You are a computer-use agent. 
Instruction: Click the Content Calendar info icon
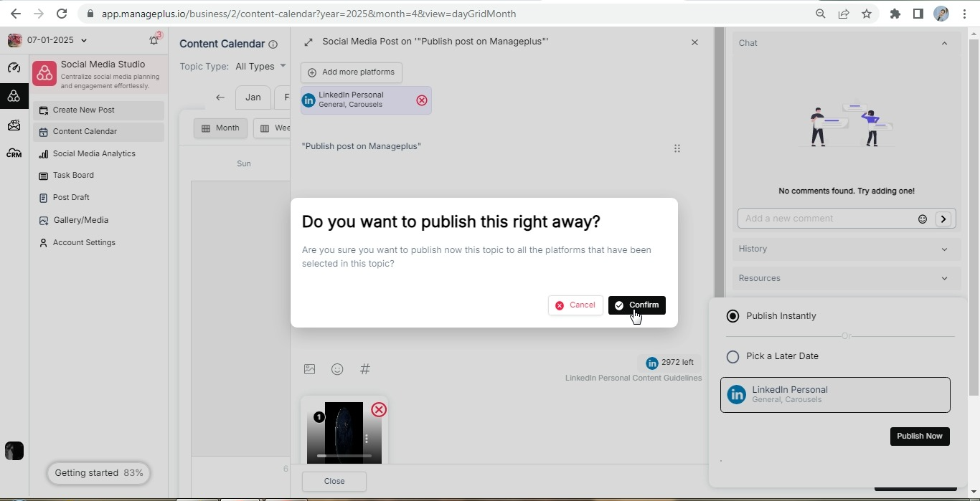(273, 44)
